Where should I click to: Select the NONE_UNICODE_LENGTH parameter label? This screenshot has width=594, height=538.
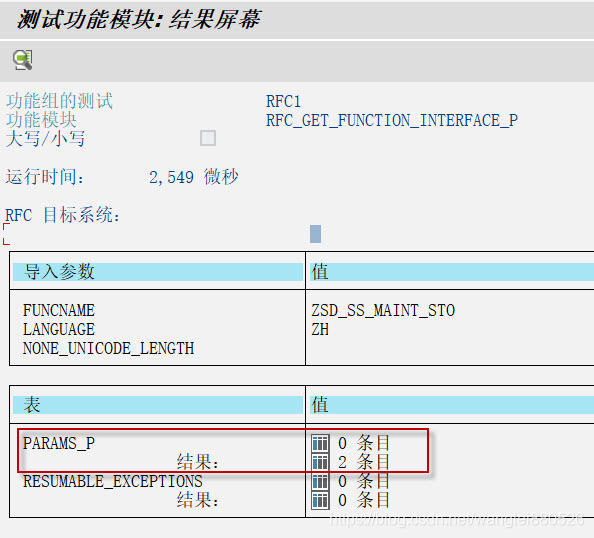(108, 349)
